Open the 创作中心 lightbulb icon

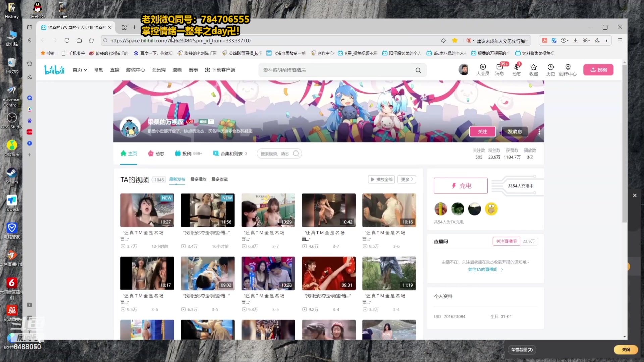coord(568,67)
